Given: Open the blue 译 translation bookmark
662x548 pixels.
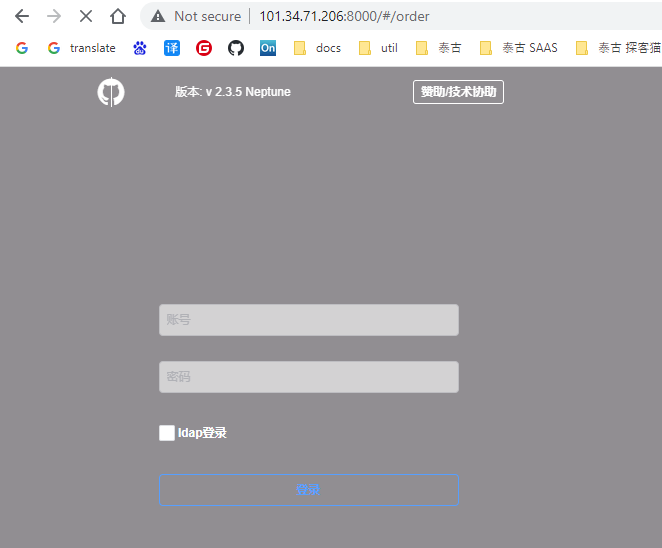Looking at the screenshot, I should coord(172,48).
